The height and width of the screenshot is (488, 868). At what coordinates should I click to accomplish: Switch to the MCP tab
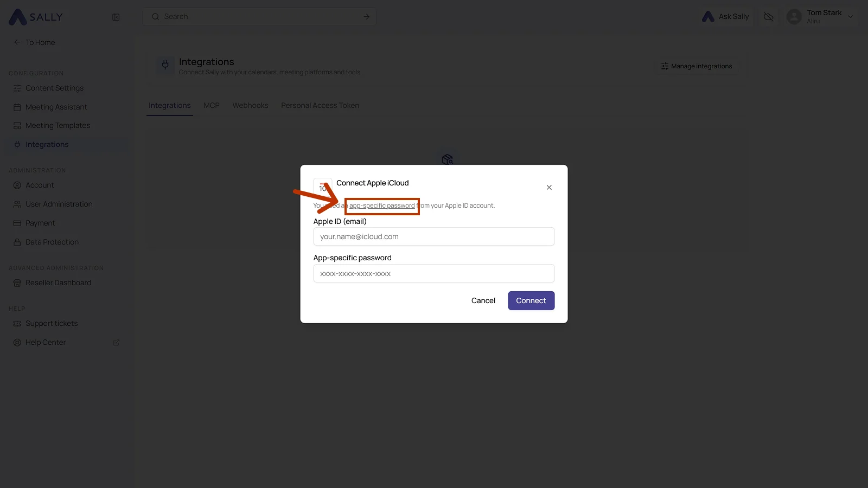coord(212,106)
